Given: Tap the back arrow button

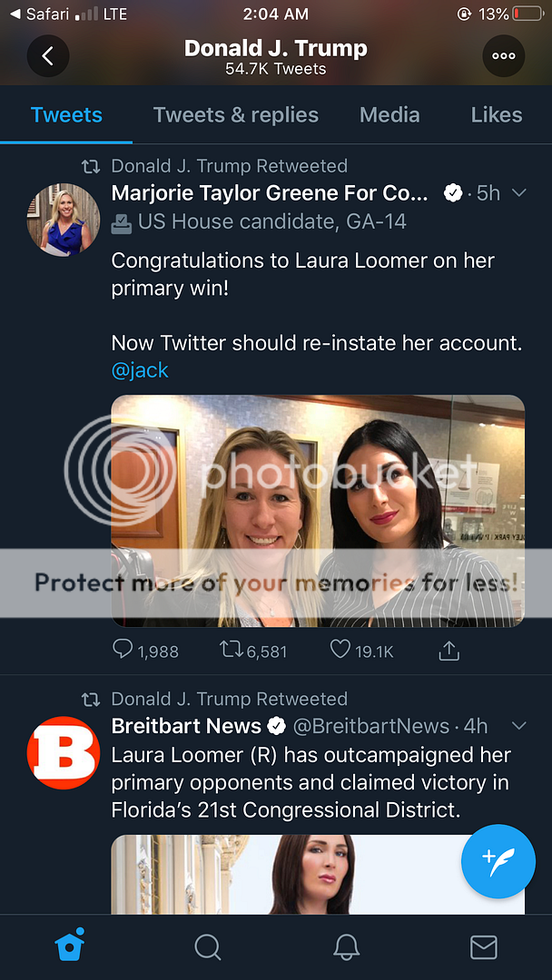Looking at the screenshot, I should pyautogui.click(x=48, y=56).
